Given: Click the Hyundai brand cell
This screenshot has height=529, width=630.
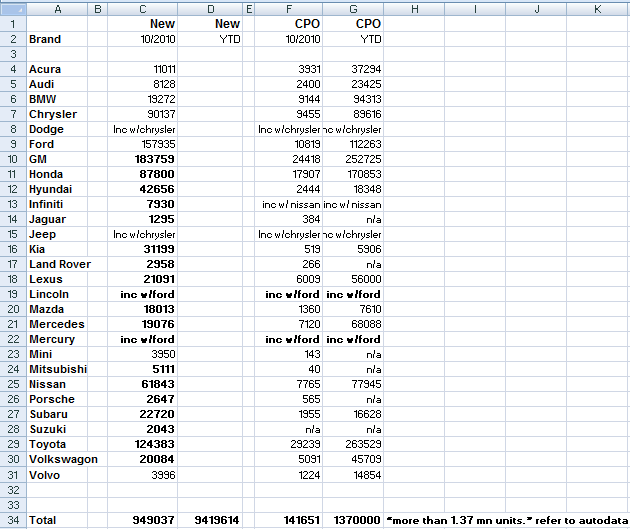Looking at the screenshot, I should (x=57, y=189).
